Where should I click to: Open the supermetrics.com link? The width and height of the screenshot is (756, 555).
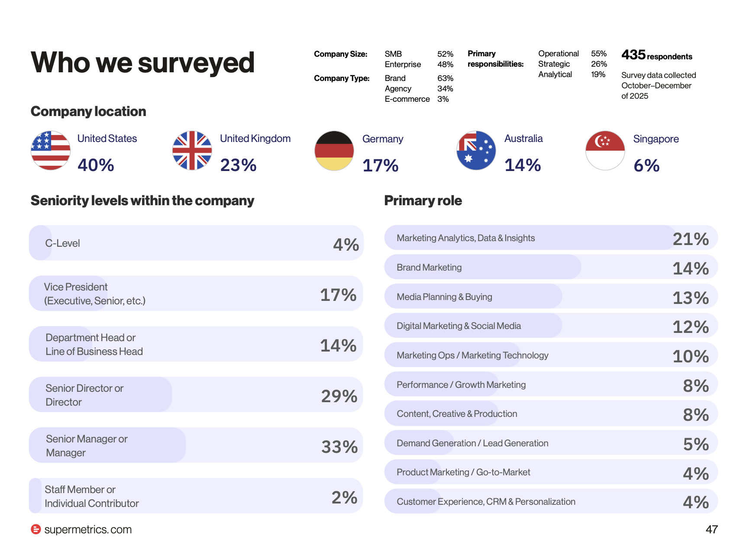[x=88, y=529]
